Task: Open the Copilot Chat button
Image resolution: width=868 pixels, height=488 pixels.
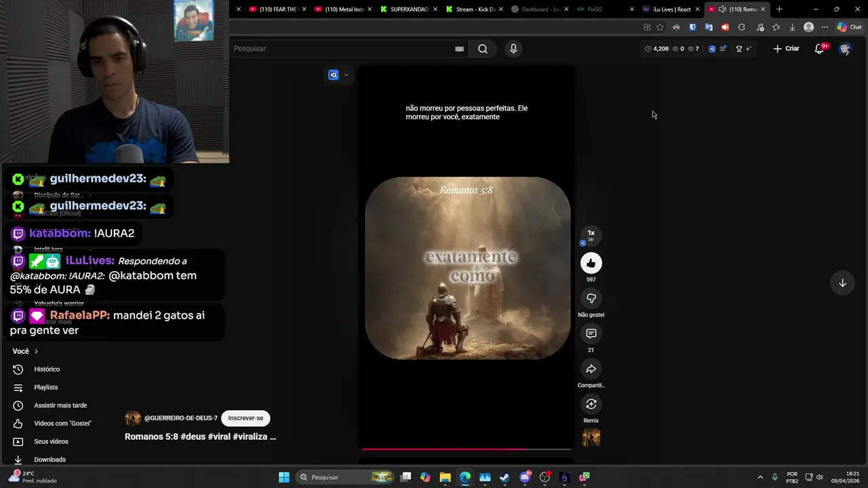Action: click(x=849, y=27)
